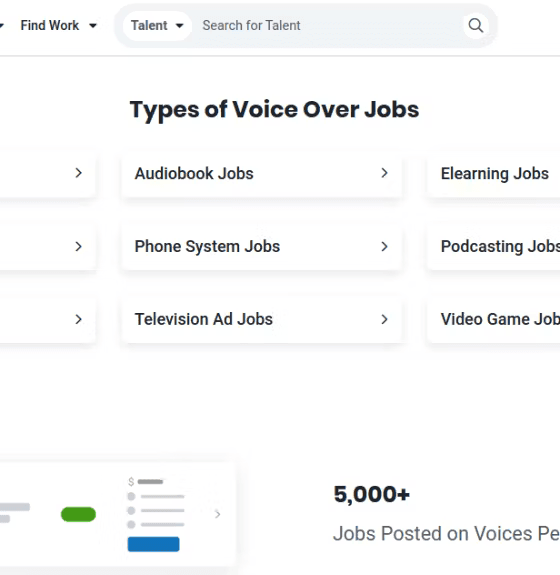The image size is (560, 575).
Task: Click the Types of Voice Over Jobs heading
Action: click(274, 110)
